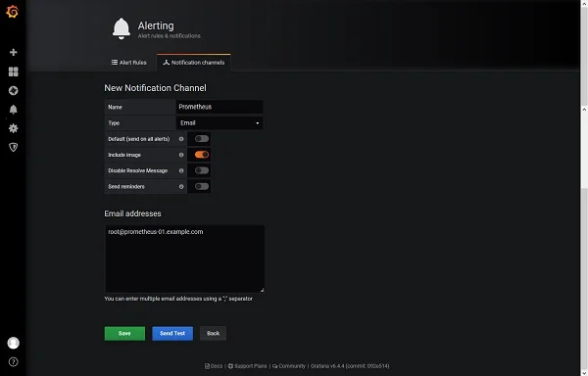Enable the Disable Resolve Message switch
The height and width of the screenshot is (376, 588).
tap(202, 170)
